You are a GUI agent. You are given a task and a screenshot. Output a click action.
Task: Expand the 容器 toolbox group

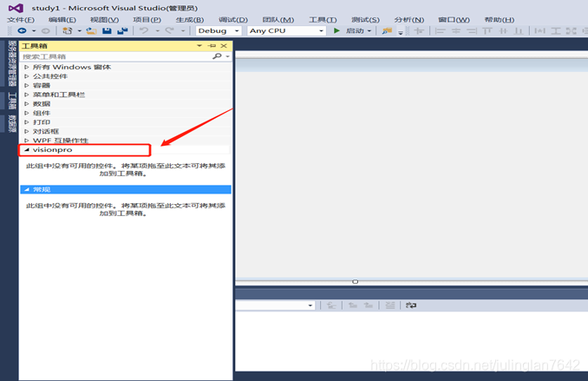point(27,86)
